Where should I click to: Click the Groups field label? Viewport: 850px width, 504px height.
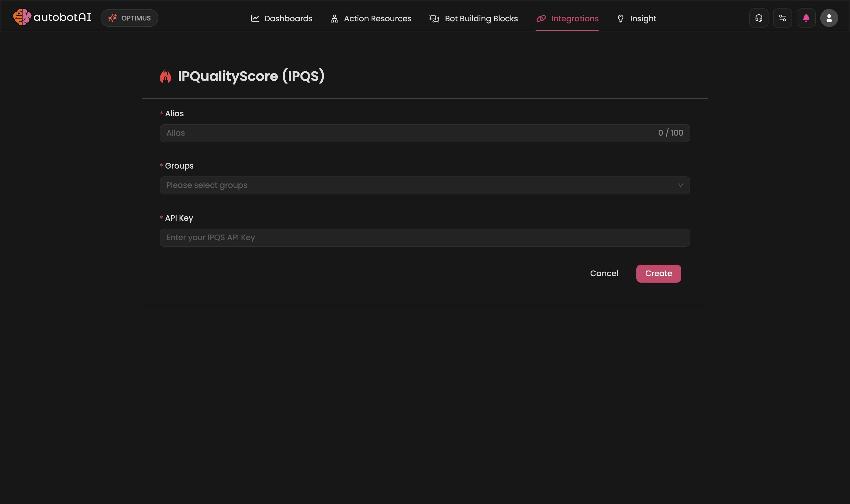[179, 166]
